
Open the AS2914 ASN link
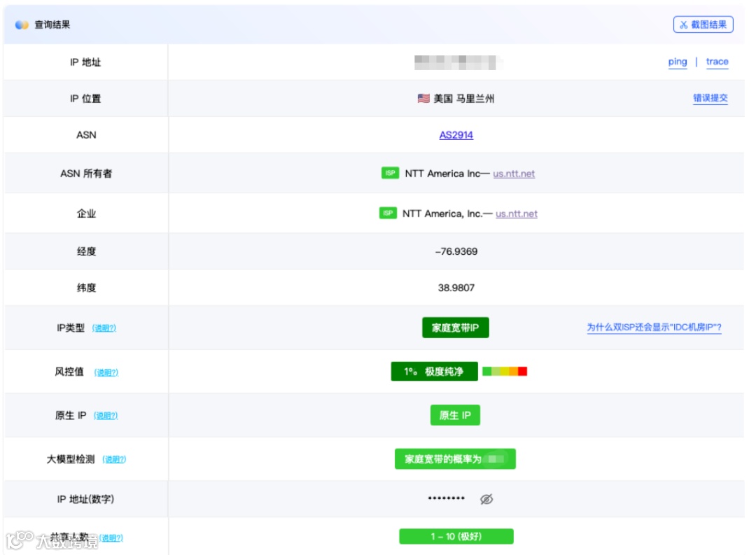(456, 135)
